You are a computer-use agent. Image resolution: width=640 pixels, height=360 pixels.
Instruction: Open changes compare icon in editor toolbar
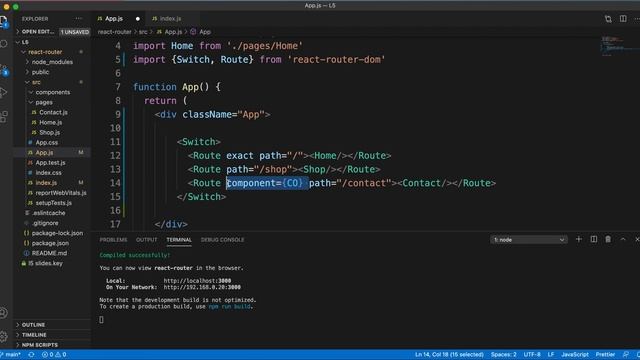608,19
